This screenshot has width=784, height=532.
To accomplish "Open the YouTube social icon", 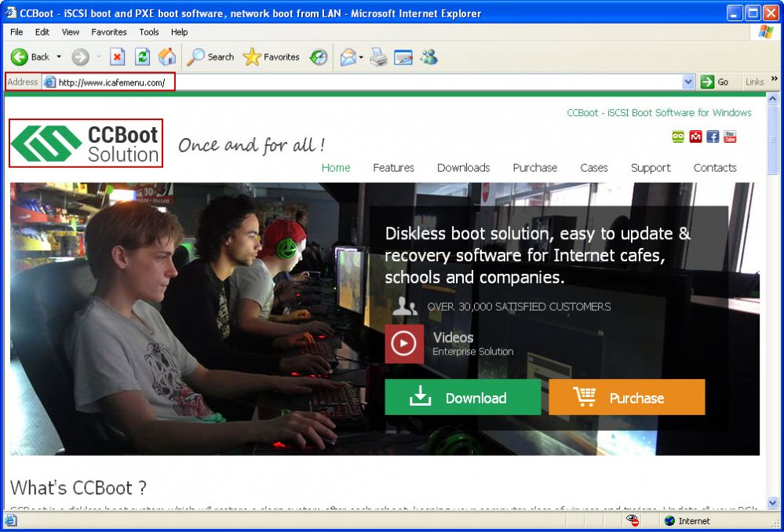I will click(x=730, y=137).
